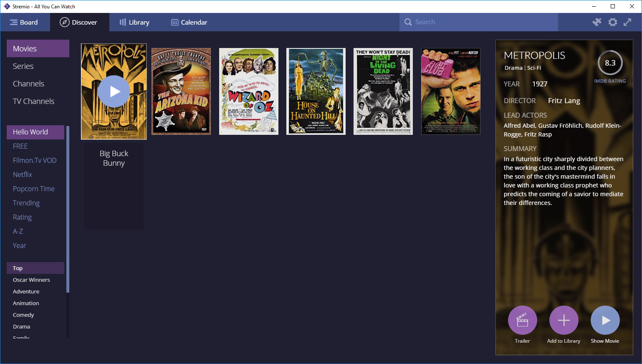Click the Add to Library plus button
Viewport: 642px width, 364px height.
[564, 320]
